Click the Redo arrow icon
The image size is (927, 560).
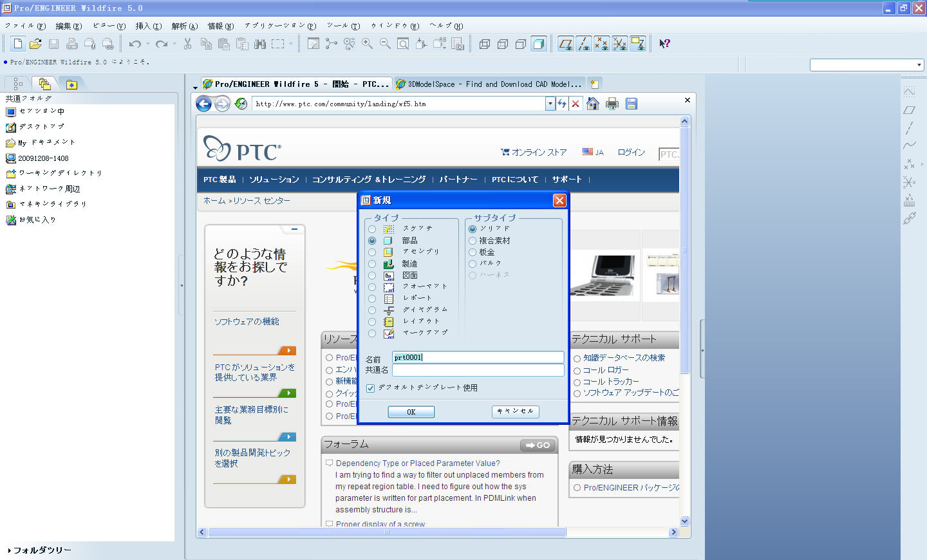click(162, 44)
